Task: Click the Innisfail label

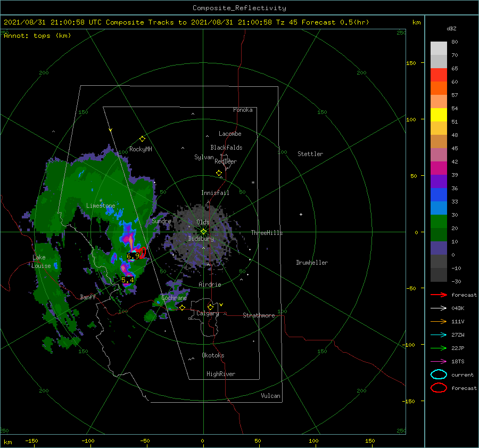Action: (x=215, y=193)
